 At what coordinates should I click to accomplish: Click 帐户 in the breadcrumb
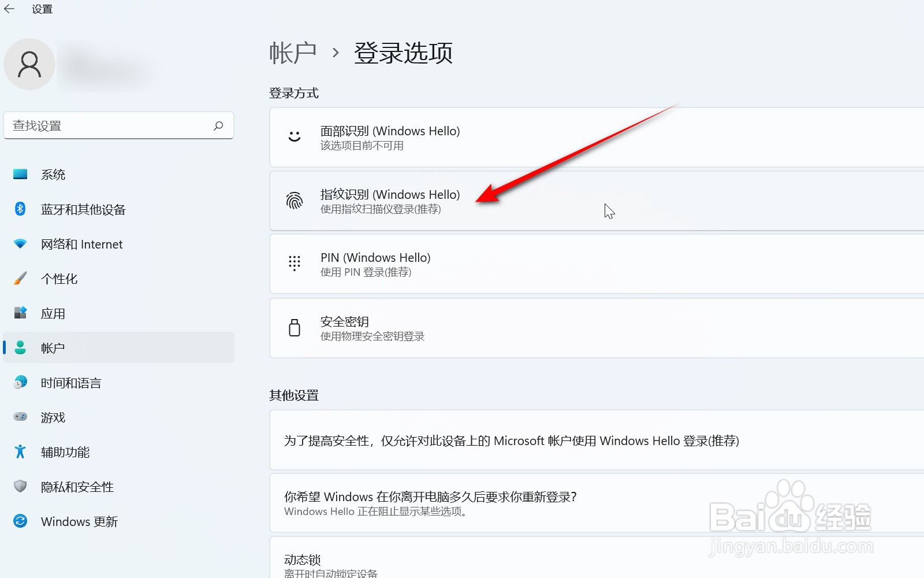[x=293, y=53]
